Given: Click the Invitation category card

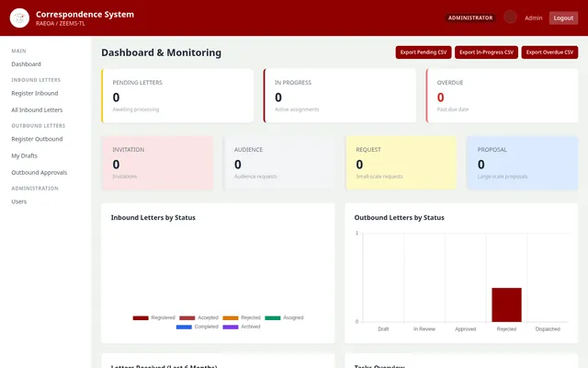Looking at the screenshot, I should click(157, 163).
